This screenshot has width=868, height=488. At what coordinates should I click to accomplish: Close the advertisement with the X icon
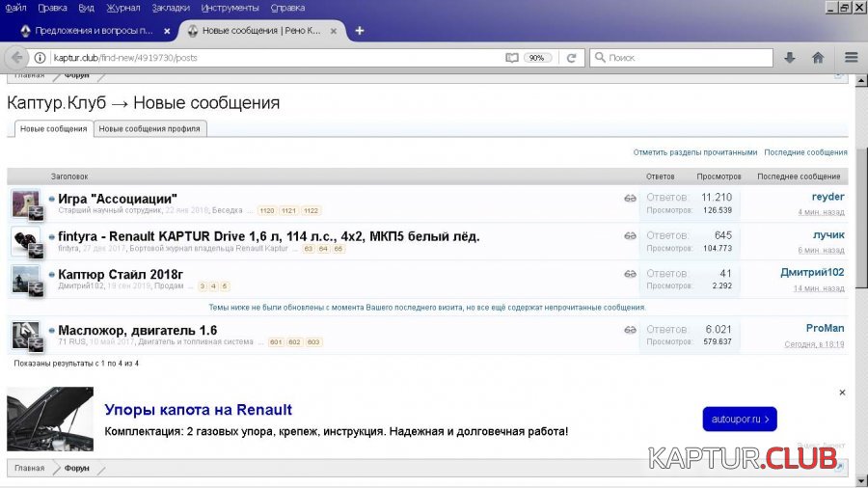coord(842,393)
